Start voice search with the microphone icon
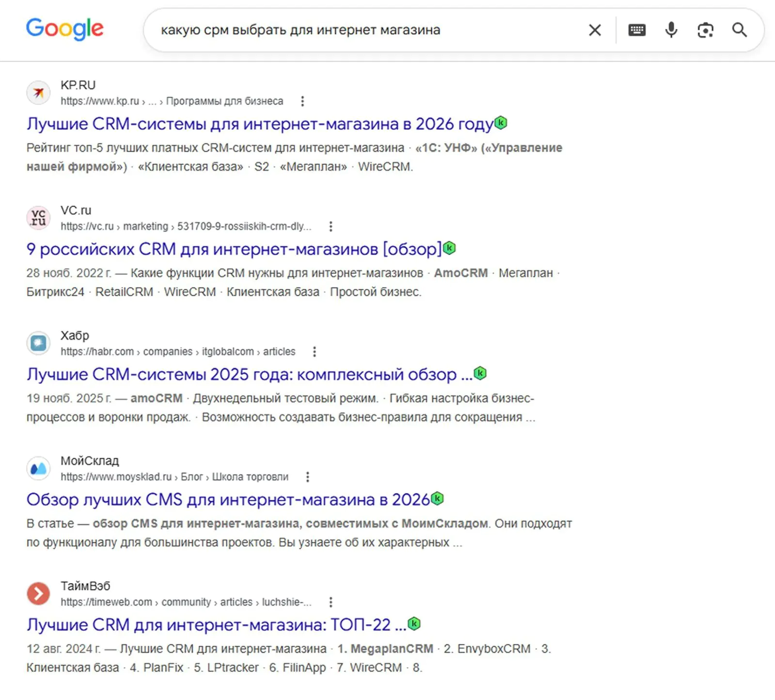 point(671,30)
